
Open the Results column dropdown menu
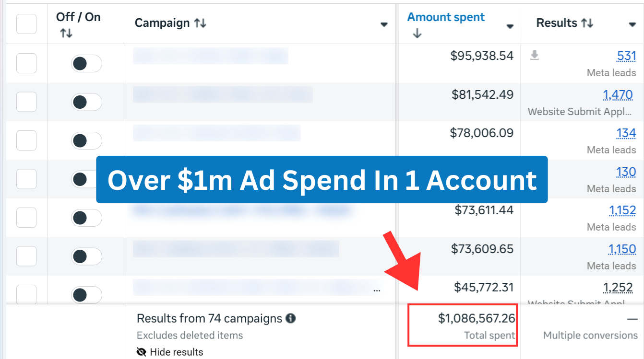pyautogui.click(x=632, y=24)
